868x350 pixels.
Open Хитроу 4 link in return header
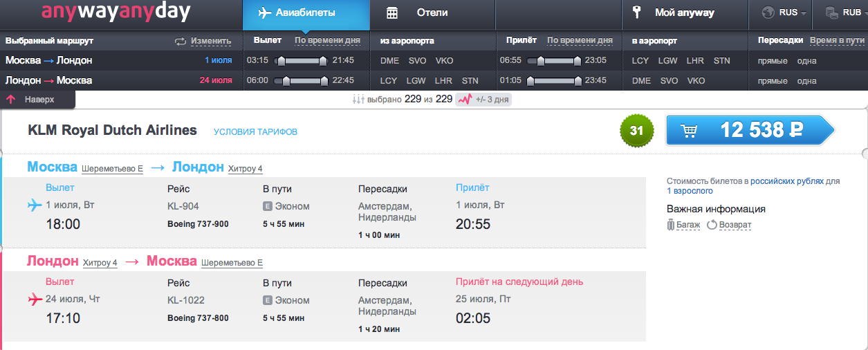tap(100, 263)
